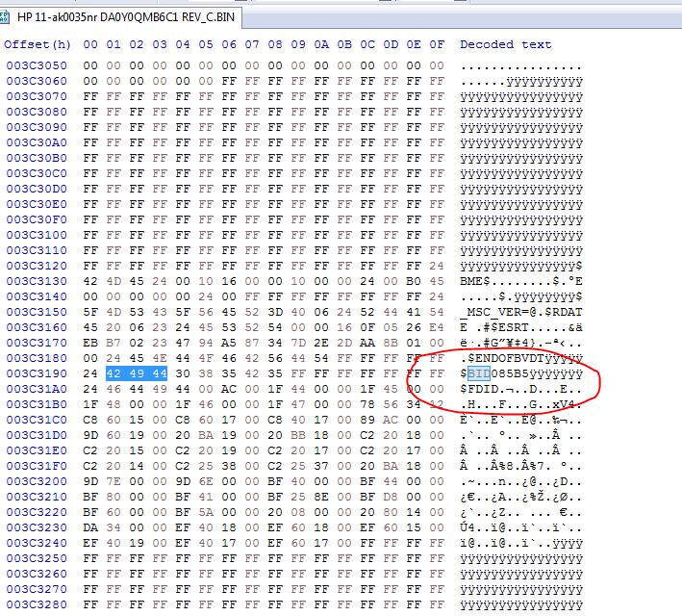This screenshot has height=616, width=682.
Task: Click decoded text $ENDOFBVDT in row 003C3180
Action: click(506, 358)
